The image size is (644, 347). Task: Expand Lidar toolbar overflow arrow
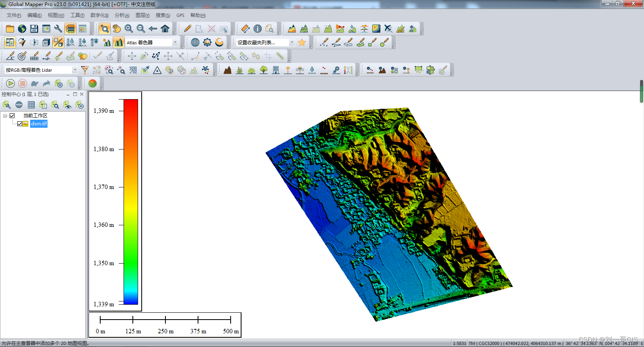(215, 75)
